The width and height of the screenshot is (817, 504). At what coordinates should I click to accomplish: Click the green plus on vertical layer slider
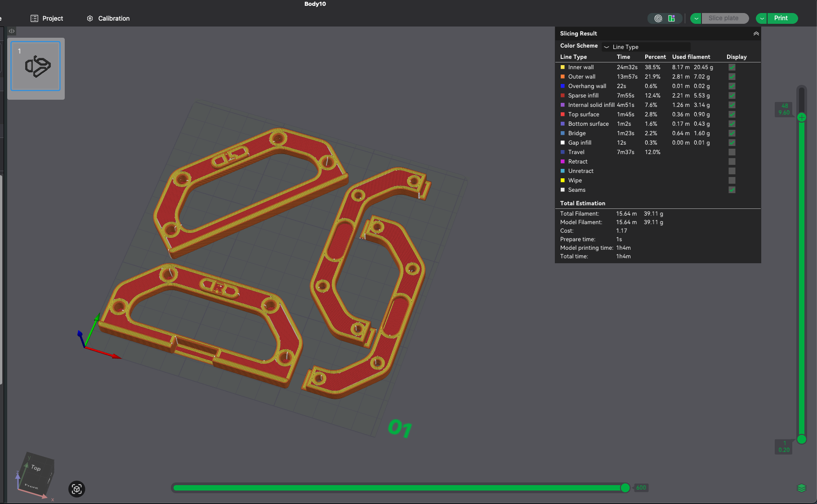click(801, 117)
